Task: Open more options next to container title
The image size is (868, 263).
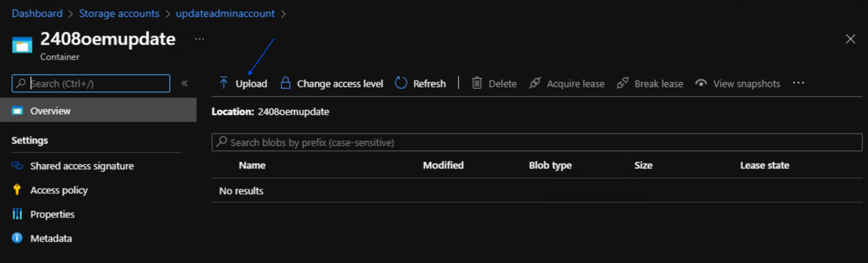Action: click(x=199, y=39)
